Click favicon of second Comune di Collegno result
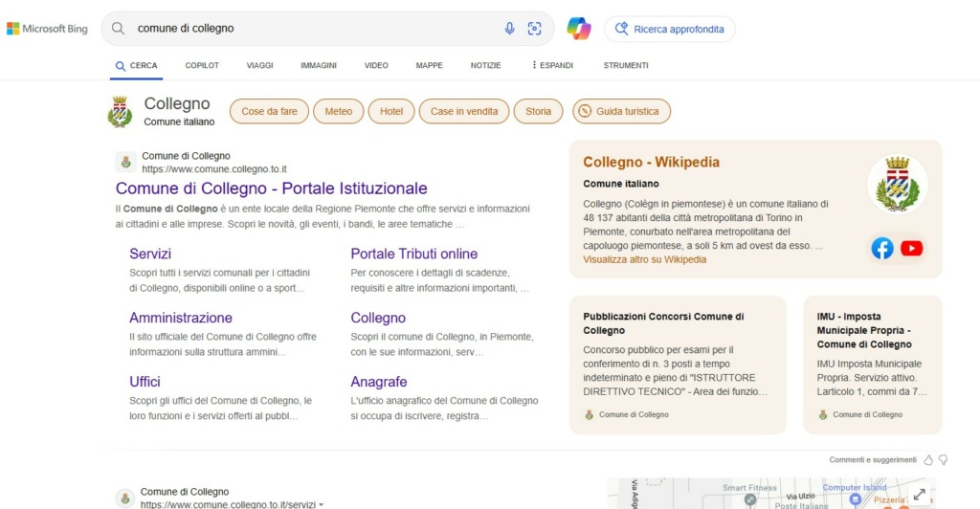The height and width of the screenshot is (509, 980). click(125, 498)
